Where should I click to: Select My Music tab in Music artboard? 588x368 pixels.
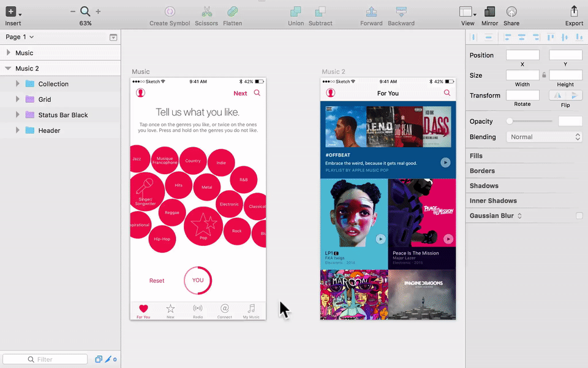[251, 312]
